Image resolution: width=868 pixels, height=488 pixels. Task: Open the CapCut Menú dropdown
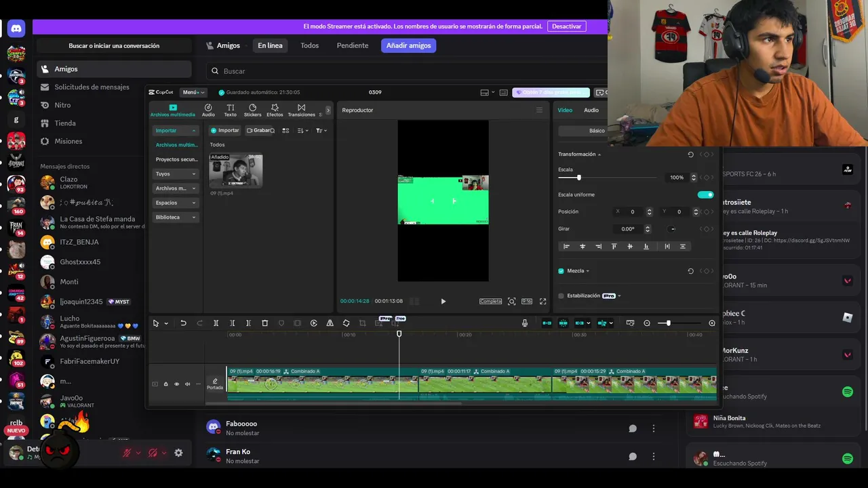[193, 92]
